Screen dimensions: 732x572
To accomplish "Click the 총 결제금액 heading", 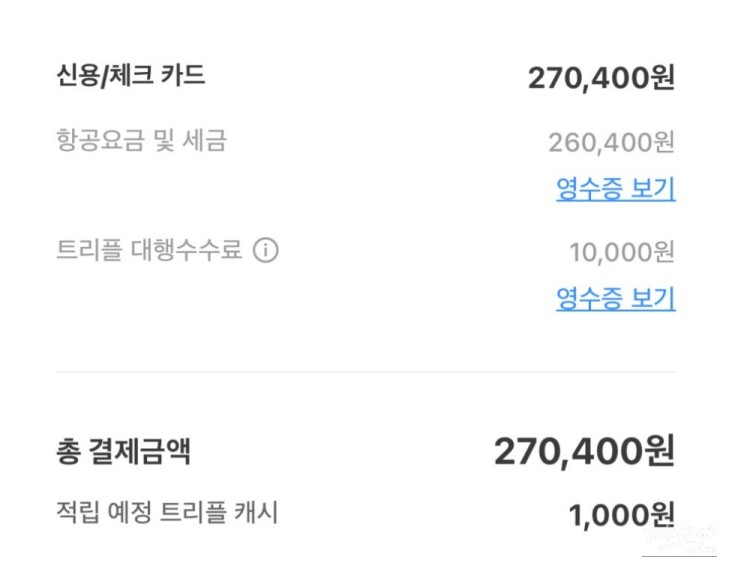I will [x=123, y=453].
